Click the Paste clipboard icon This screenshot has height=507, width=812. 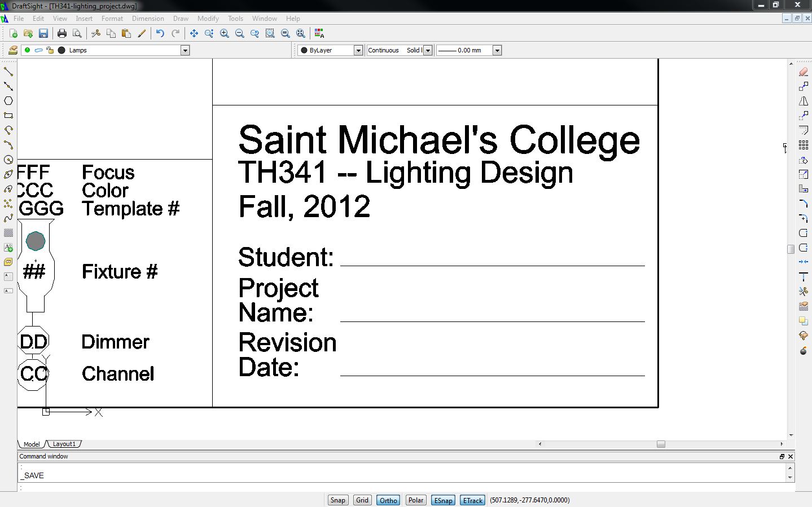pyautogui.click(x=126, y=33)
